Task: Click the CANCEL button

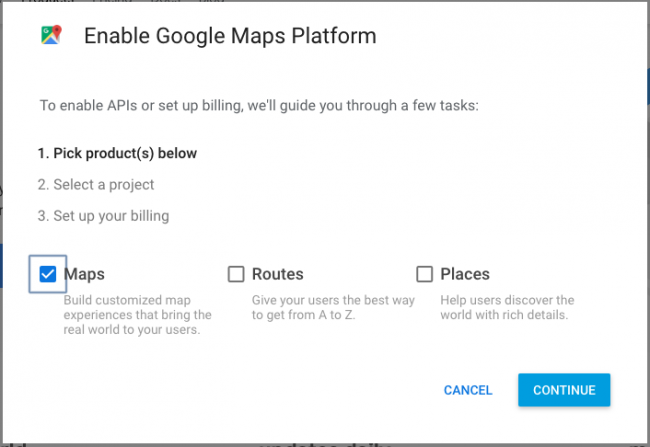Action: [x=468, y=390]
